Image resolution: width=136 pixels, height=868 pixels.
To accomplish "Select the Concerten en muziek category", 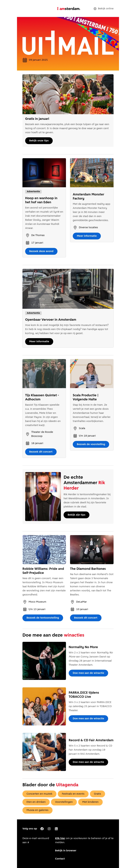I will point(39,794).
